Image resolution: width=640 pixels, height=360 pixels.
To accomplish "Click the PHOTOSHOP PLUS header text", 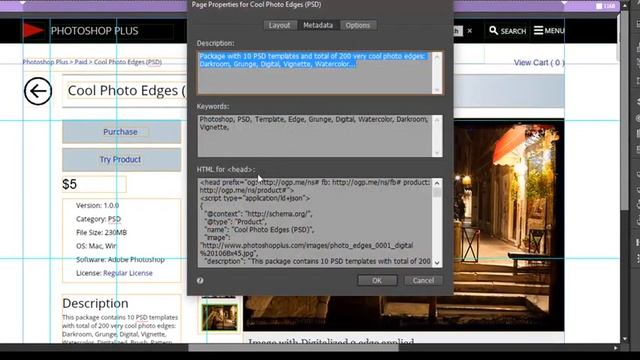I will pyautogui.click(x=94, y=31).
